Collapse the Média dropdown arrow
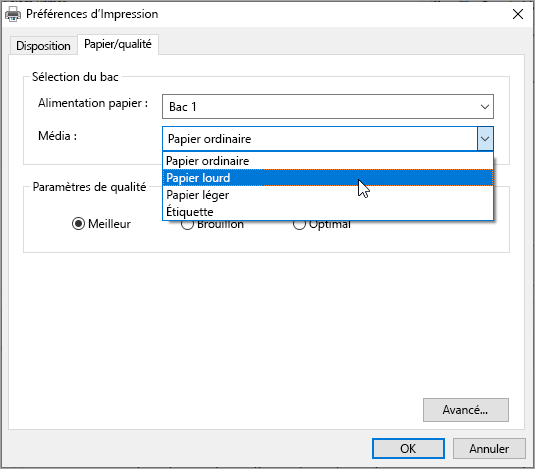Screen dimensions: 535x469 [485, 139]
